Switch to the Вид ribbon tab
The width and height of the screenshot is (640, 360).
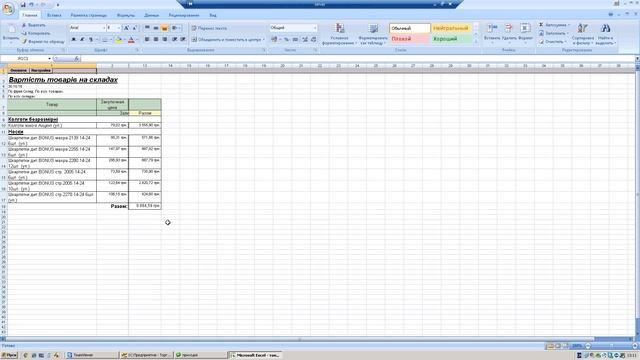(213, 15)
